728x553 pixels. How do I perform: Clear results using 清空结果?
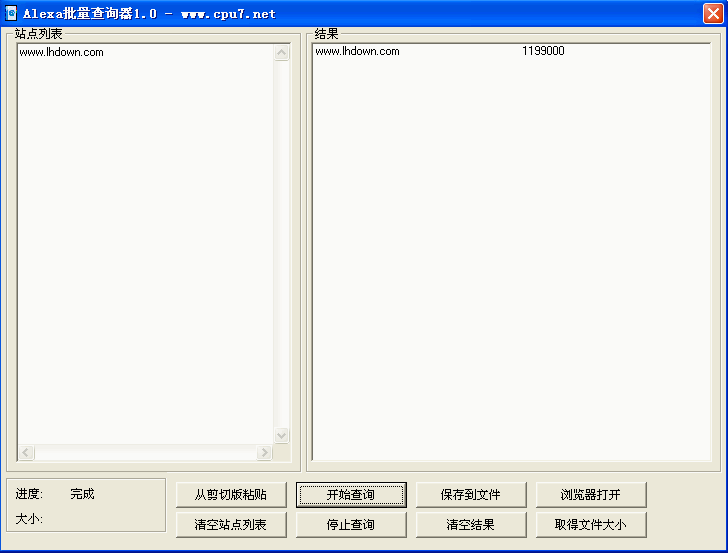(x=471, y=525)
